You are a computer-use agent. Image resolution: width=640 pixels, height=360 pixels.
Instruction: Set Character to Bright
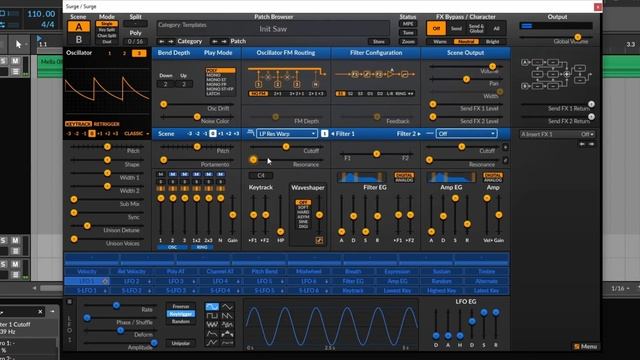tap(492, 41)
